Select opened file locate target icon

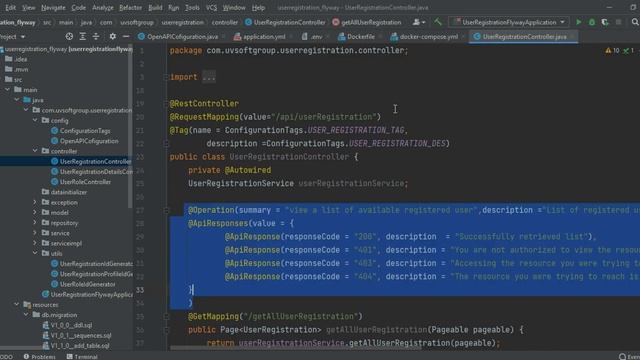pos(69,36)
